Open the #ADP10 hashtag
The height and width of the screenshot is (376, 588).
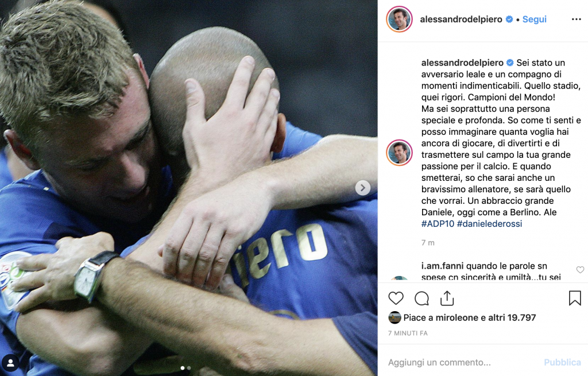pyautogui.click(x=438, y=224)
